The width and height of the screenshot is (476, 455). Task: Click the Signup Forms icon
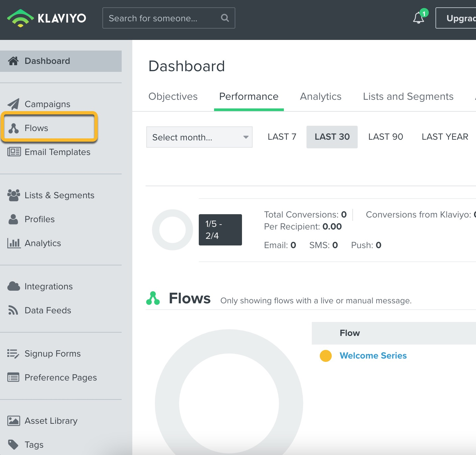pos(13,354)
